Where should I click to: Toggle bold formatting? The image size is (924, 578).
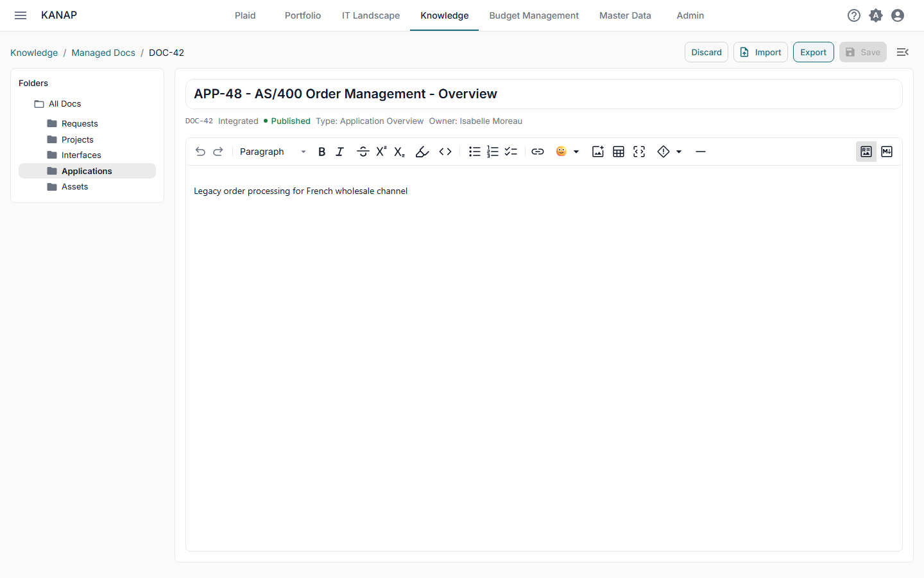coord(322,152)
